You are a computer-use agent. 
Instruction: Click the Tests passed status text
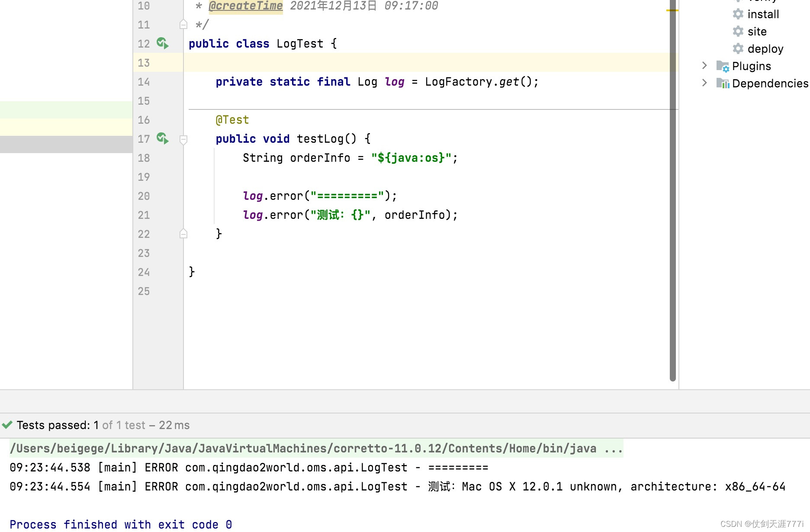[103, 425]
